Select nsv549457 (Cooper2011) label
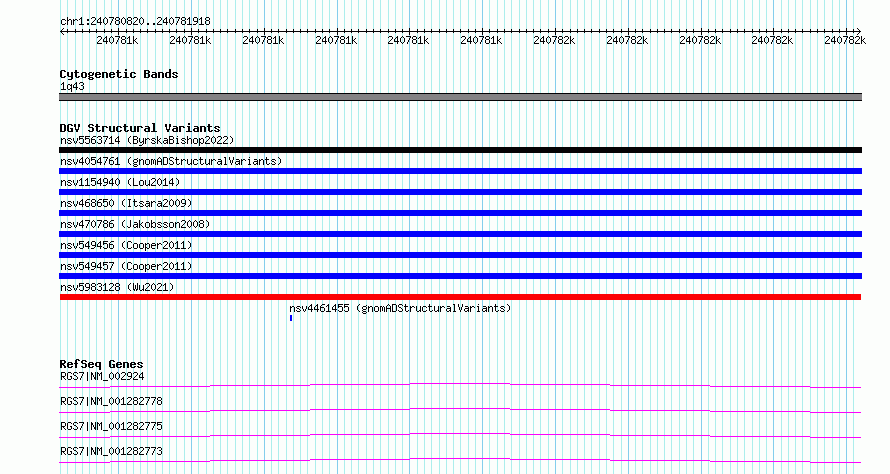Viewport: 890px width, 474px height. tap(126, 266)
